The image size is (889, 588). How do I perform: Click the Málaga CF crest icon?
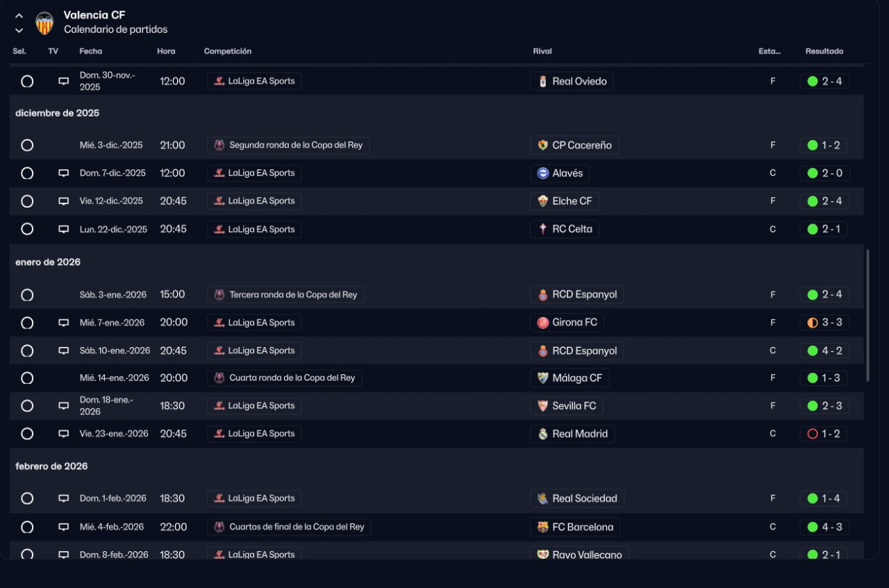point(543,378)
